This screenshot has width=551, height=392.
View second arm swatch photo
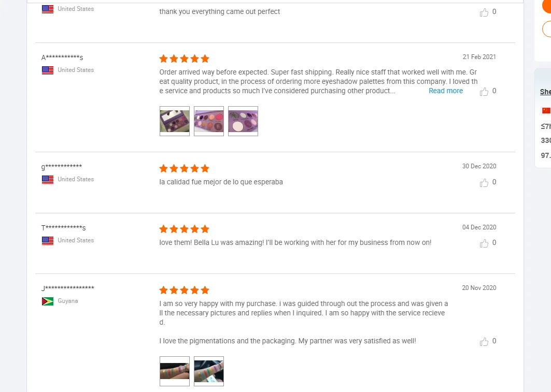click(x=209, y=371)
